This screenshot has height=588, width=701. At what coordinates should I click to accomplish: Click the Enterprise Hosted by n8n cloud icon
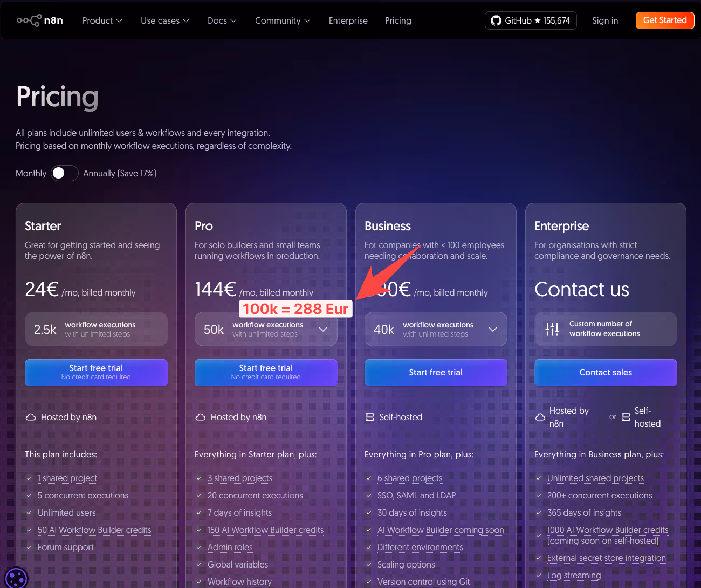coord(540,417)
